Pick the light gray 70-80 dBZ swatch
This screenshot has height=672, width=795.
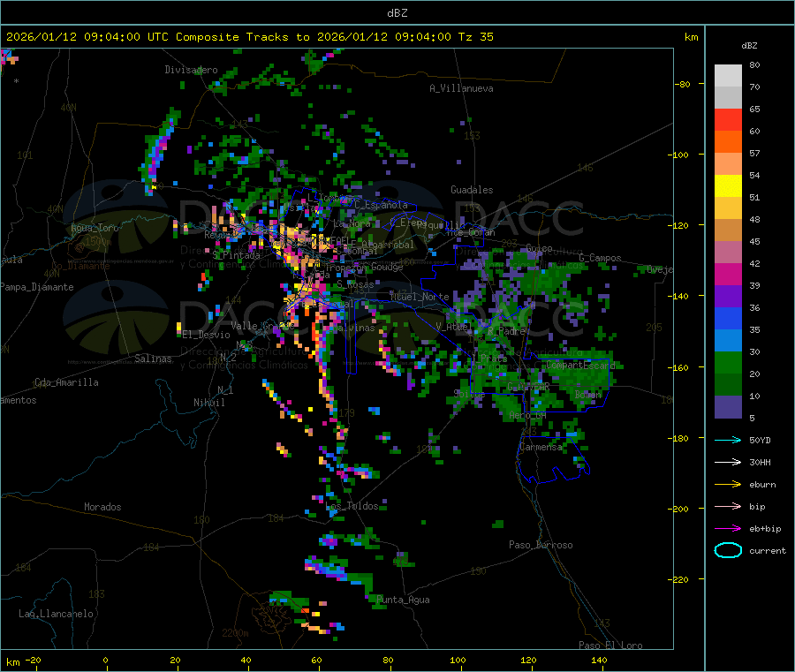click(728, 76)
